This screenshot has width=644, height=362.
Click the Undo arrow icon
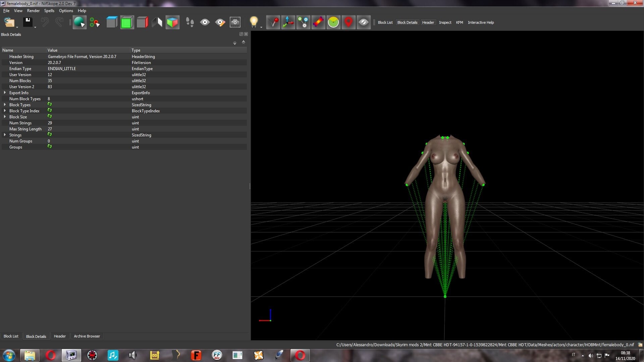pos(45,22)
